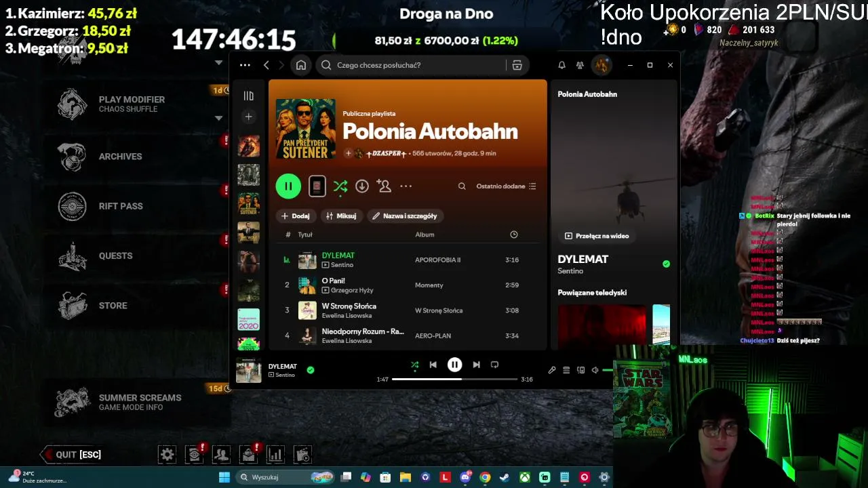Go to the previous track

[x=433, y=365]
